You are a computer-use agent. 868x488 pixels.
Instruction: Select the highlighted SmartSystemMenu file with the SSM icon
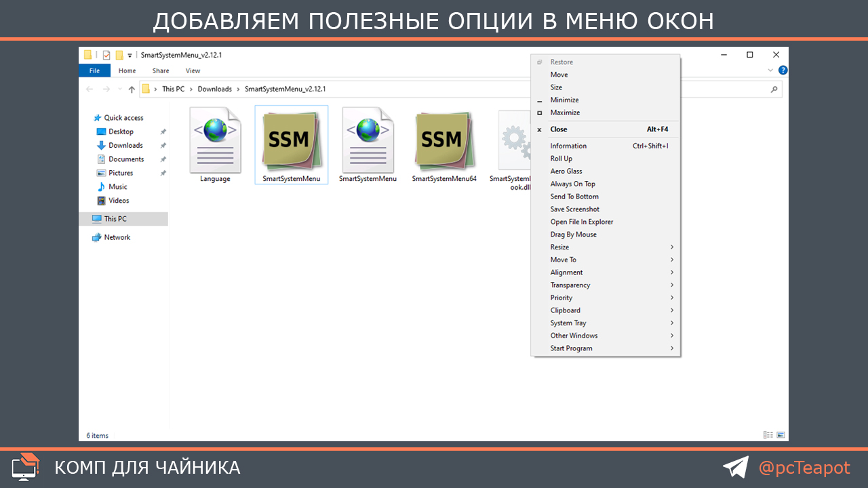point(292,145)
